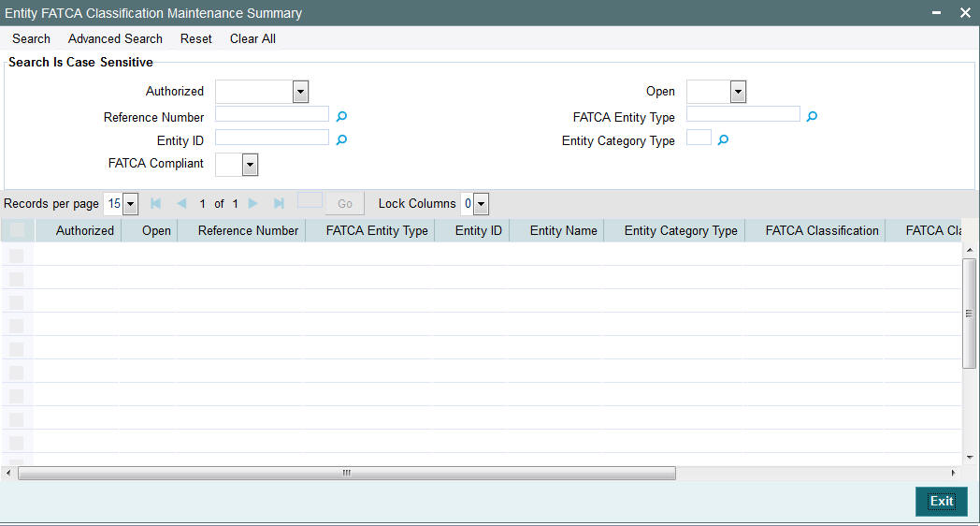
Task: Click the FATCA Entity Type input field
Action: (x=743, y=114)
